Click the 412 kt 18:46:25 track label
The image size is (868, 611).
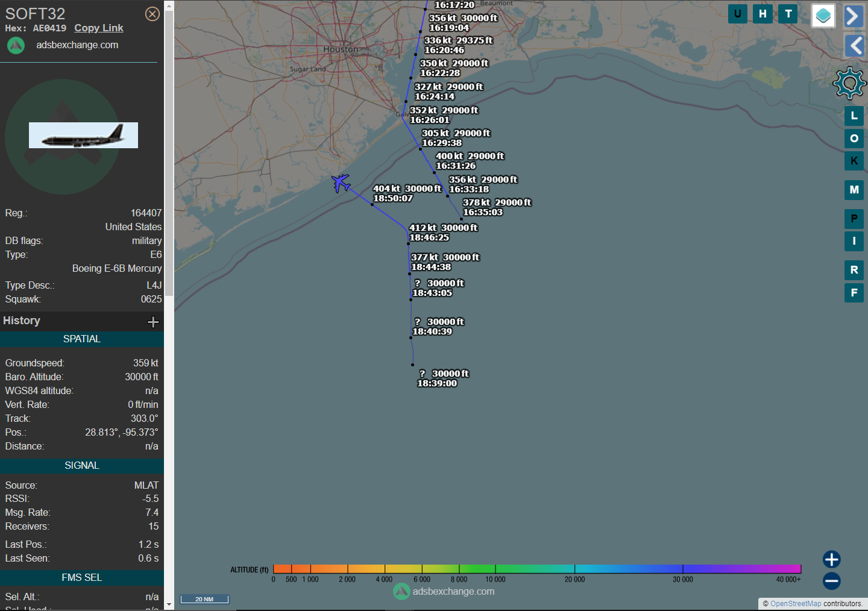444,233
